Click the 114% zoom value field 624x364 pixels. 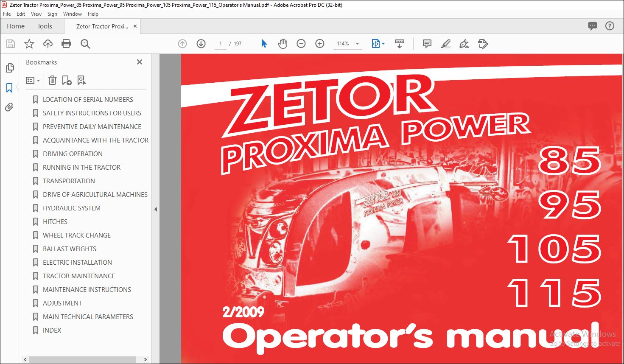click(343, 44)
